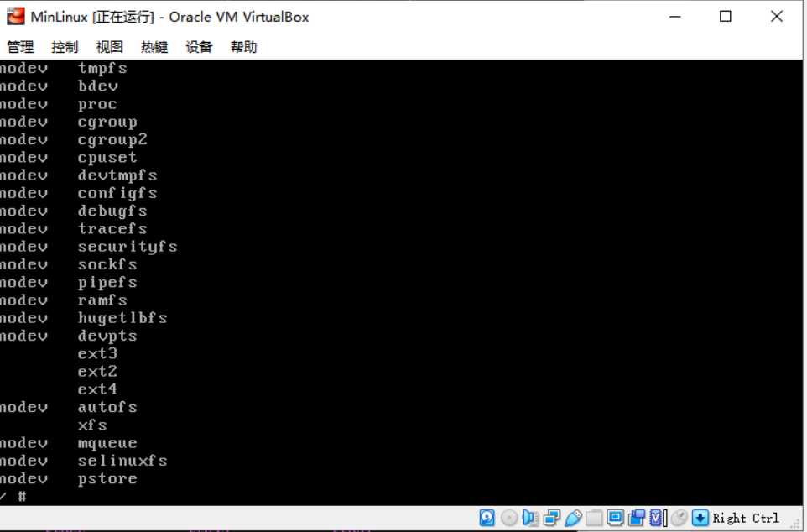Screen dimensions: 807x532
Task: Click the autofs entry
Action: click(x=107, y=407)
